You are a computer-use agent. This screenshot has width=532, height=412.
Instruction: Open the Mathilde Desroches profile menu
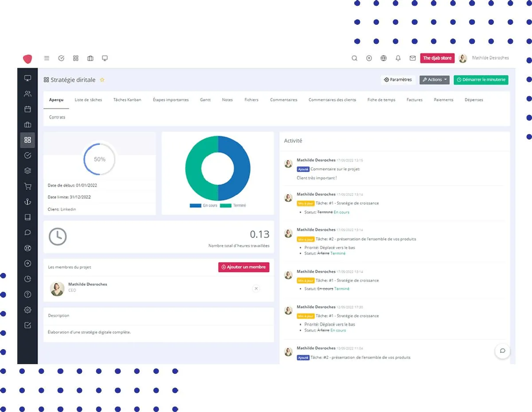[490, 58]
